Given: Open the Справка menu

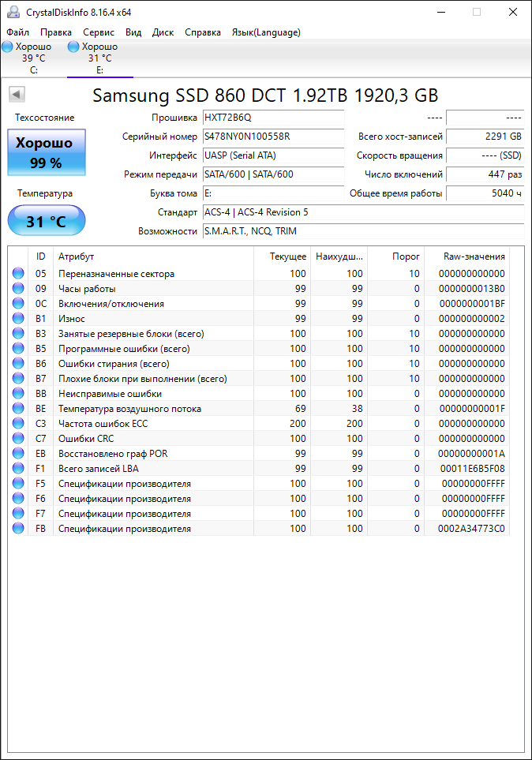Looking at the screenshot, I should coord(203,32).
